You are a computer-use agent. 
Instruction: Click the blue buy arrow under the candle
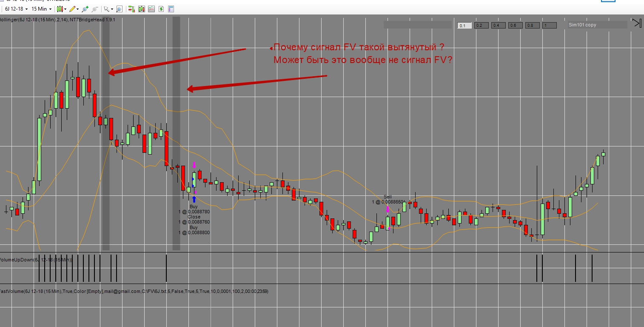(x=194, y=199)
